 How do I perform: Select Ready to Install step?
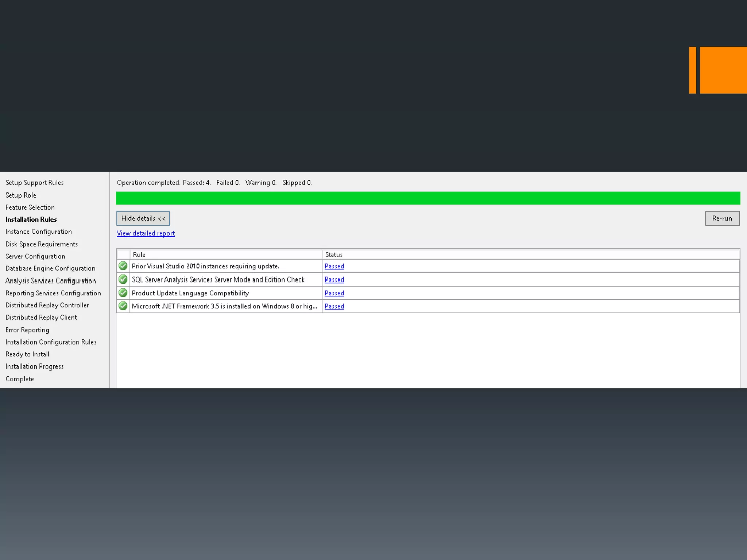pyautogui.click(x=27, y=354)
